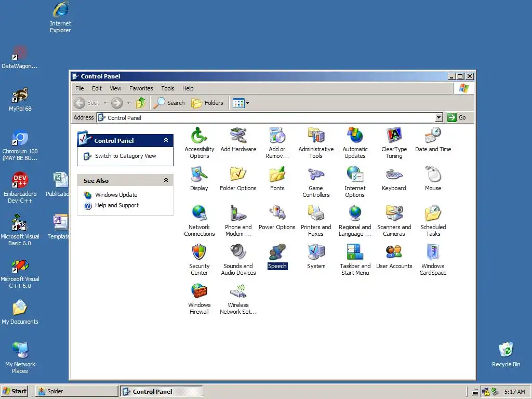532x399 pixels.
Task: Collapse the See Also section
Action: [166, 180]
